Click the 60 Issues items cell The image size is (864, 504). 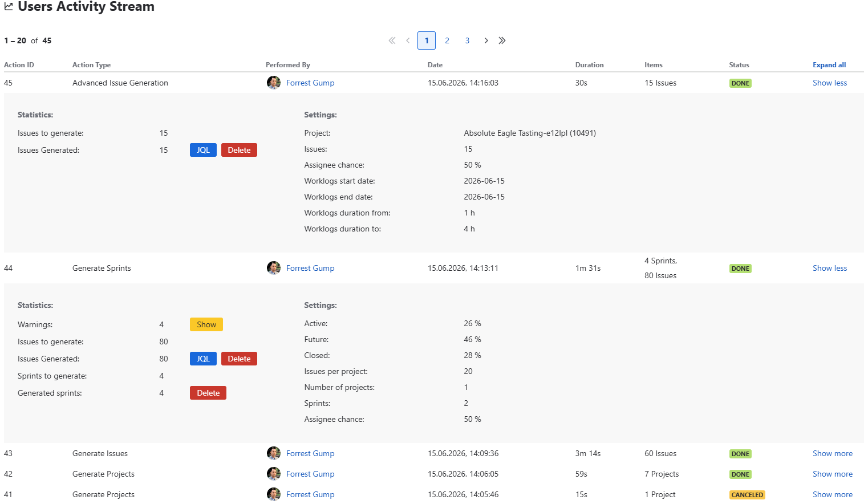pos(660,453)
